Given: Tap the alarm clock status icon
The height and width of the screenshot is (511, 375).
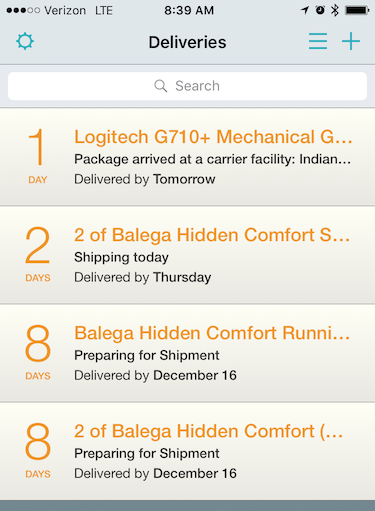Looking at the screenshot, I should coord(320,10).
